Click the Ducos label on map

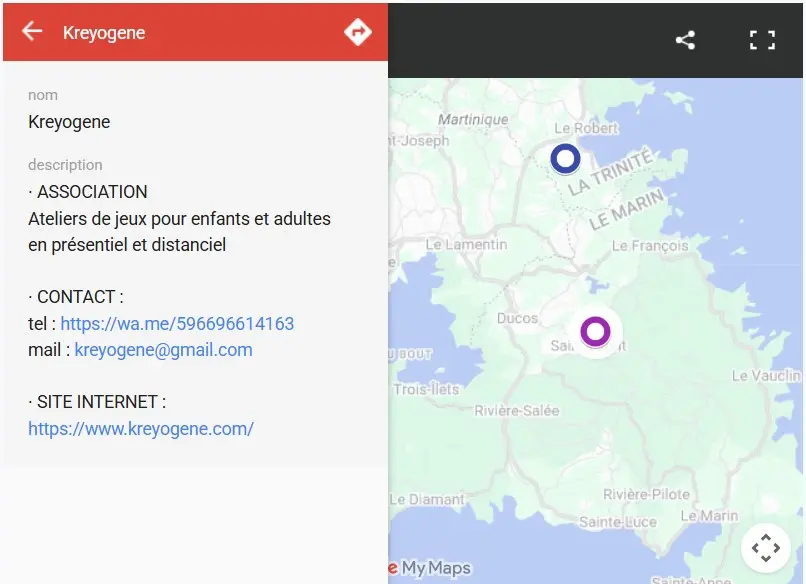(517, 318)
